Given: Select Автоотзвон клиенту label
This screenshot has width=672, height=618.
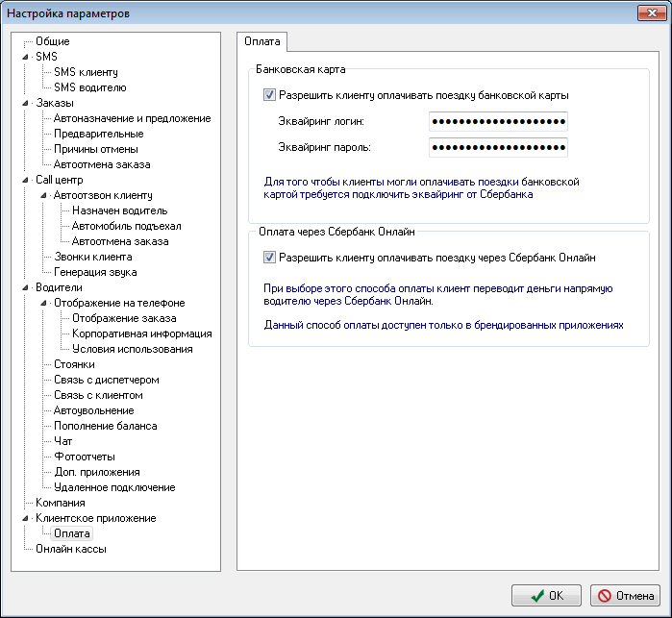Looking at the screenshot, I should pyautogui.click(x=103, y=195).
